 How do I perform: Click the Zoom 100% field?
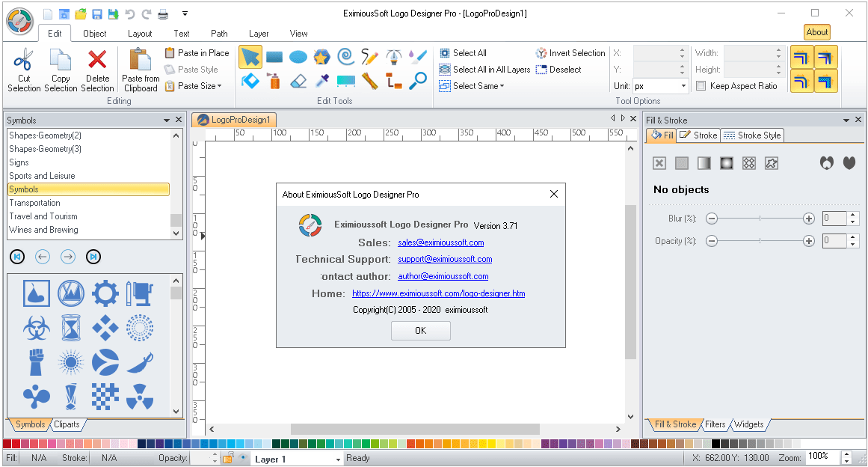pyautogui.click(x=823, y=457)
